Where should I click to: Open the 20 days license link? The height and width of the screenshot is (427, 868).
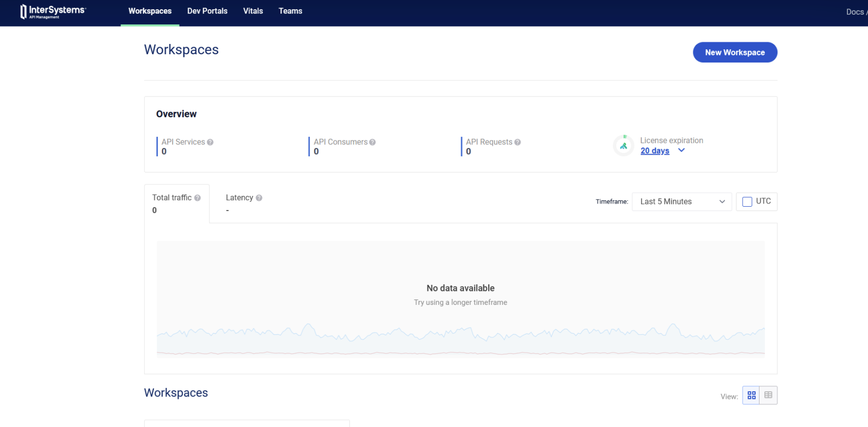tap(654, 151)
